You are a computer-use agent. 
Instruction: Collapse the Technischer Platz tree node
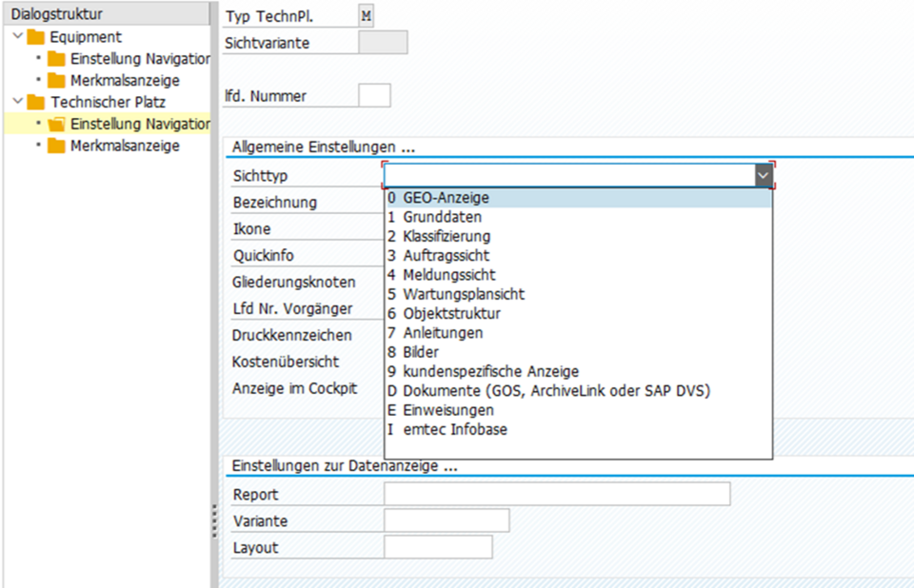pos(18,102)
